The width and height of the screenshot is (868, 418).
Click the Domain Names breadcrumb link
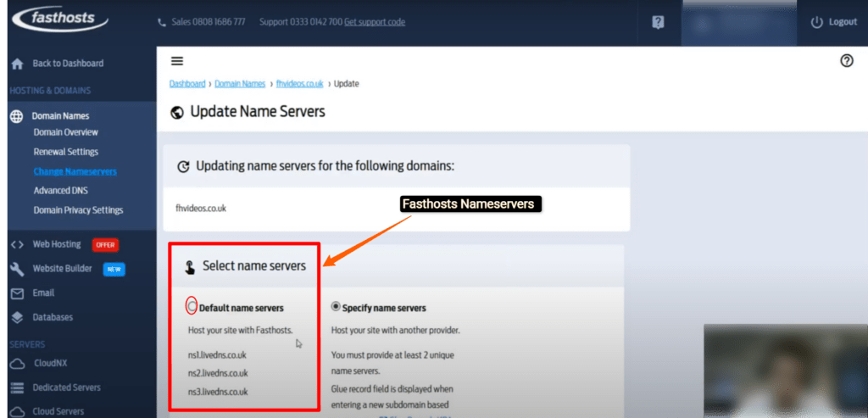pyautogui.click(x=240, y=84)
